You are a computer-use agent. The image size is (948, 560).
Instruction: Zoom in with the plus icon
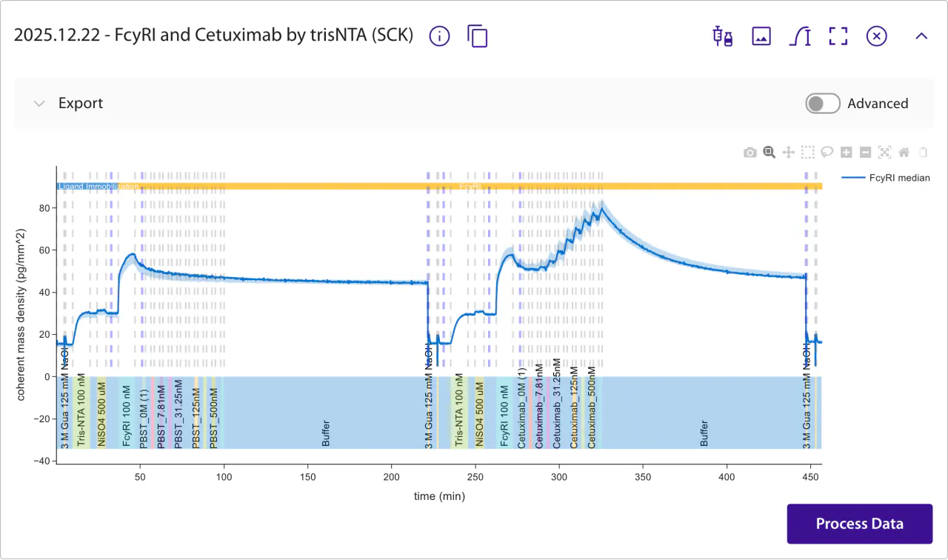(847, 153)
